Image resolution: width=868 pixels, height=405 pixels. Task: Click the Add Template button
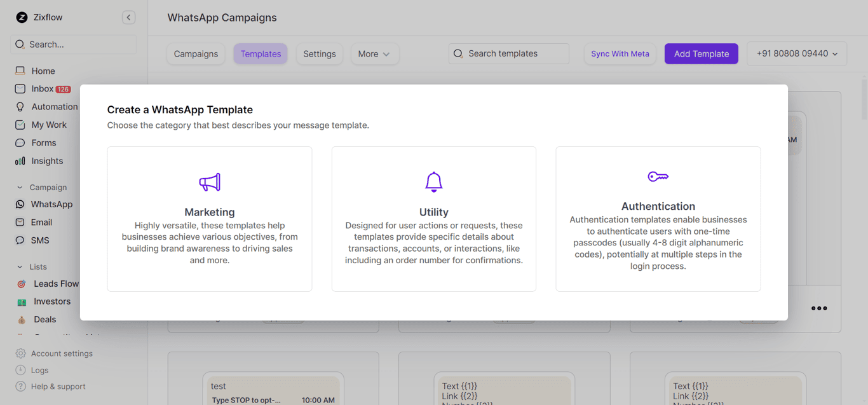pyautogui.click(x=701, y=54)
